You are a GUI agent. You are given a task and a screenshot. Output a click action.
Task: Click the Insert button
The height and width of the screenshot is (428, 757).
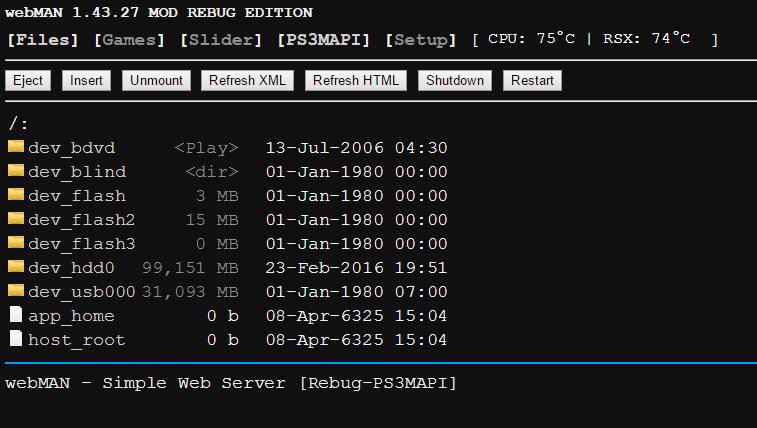coord(86,80)
